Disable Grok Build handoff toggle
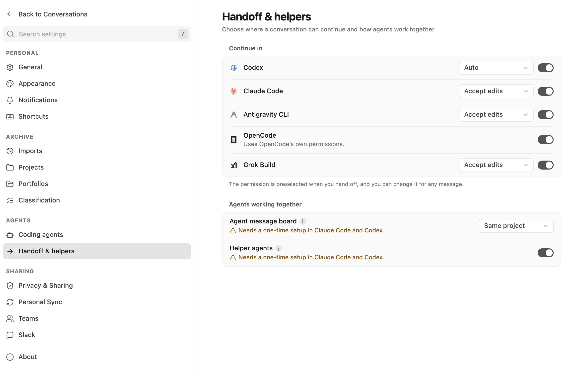The width and height of the screenshot is (588, 379). coord(545,165)
